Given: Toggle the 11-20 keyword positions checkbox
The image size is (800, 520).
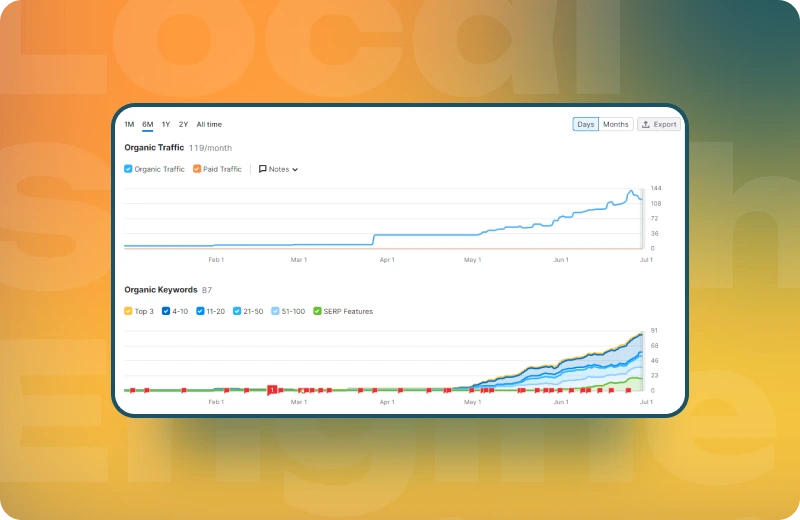Looking at the screenshot, I should [200, 311].
